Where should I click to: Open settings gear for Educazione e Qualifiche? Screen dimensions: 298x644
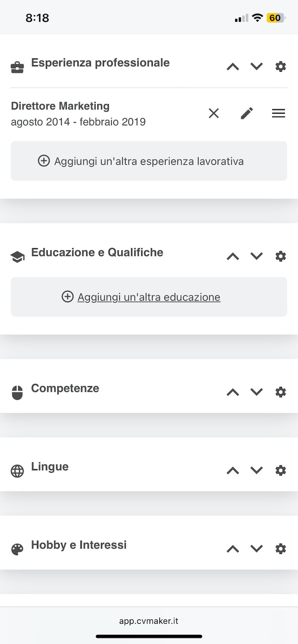pos(280,256)
